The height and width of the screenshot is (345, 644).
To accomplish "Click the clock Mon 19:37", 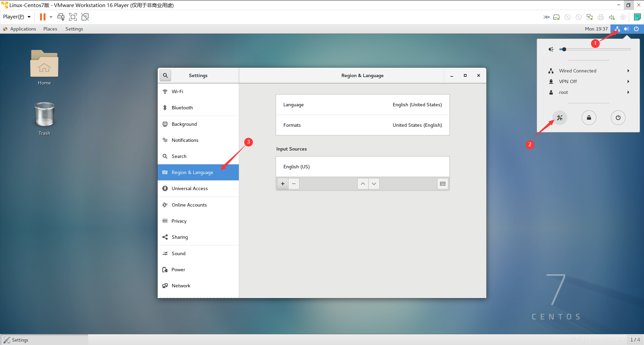I will pyautogui.click(x=596, y=29).
